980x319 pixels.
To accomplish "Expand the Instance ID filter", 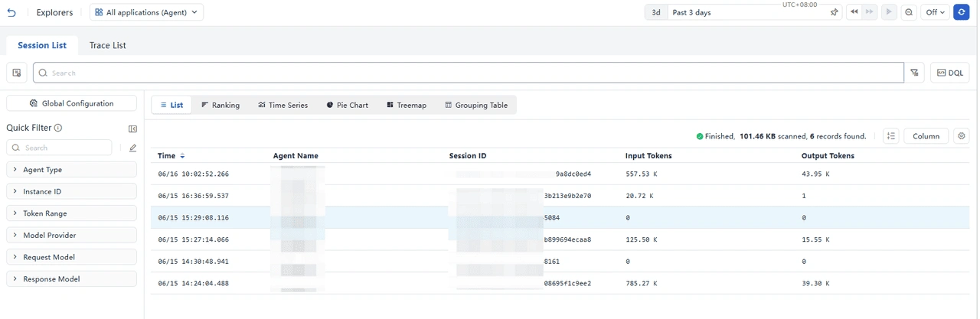I will pyautogui.click(x=71, y=191).
